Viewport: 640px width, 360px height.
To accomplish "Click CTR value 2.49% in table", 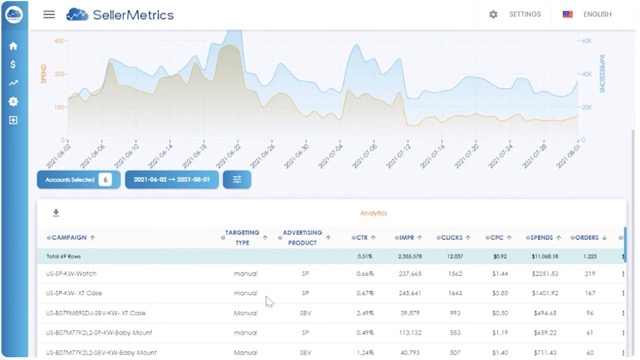I will (365, 313).
